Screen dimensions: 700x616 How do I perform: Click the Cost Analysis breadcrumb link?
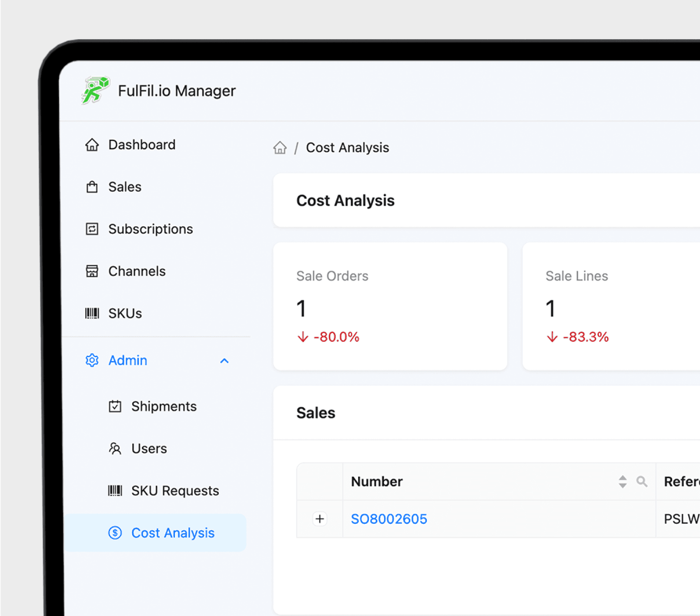[x=347, y=147]
